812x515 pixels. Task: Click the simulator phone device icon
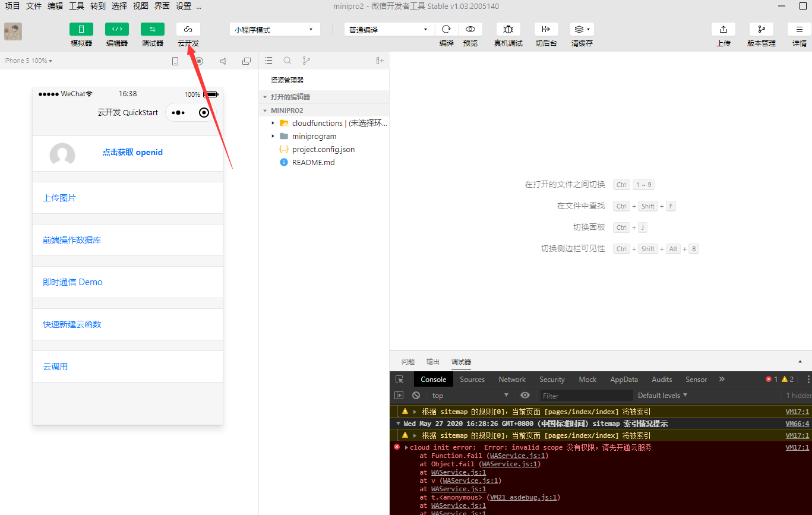point(175,61)
